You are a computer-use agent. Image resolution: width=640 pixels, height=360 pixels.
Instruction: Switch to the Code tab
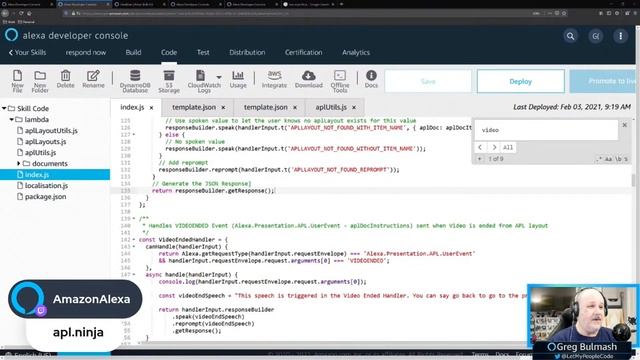169,52
